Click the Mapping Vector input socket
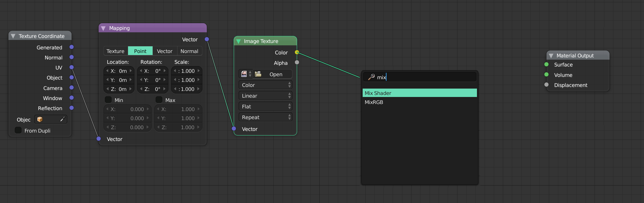This screenshot has width=644, height=203. coord(99,139)
